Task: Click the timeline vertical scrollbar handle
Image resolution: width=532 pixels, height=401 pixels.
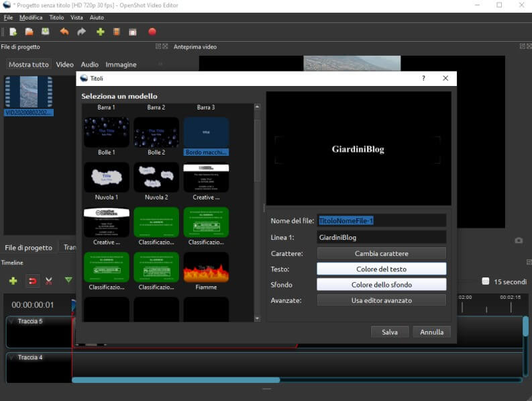Action: coord(525,327)
